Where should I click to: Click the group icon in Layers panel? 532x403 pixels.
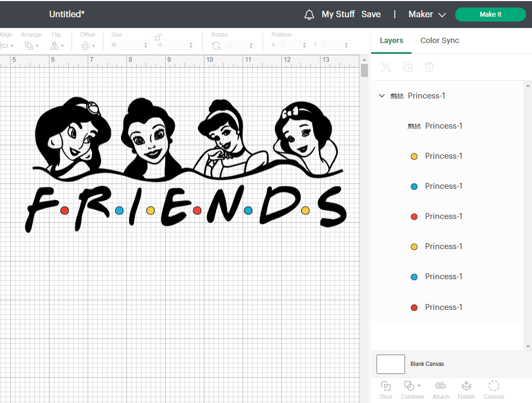pos(386,67)
